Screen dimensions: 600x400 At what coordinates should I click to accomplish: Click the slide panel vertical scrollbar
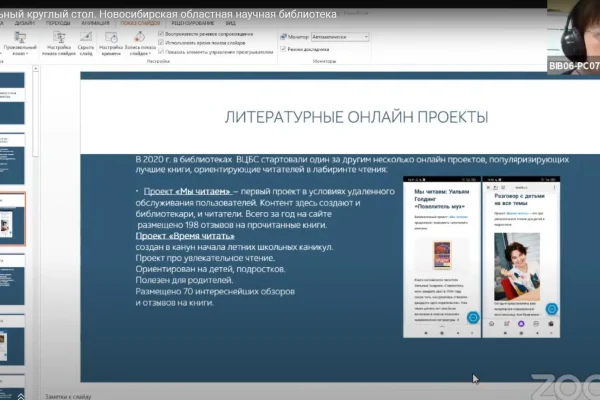coord(35,111)
